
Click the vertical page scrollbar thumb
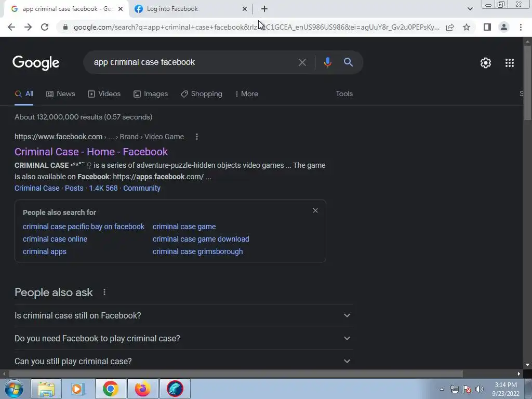click(x=527, y=83)
